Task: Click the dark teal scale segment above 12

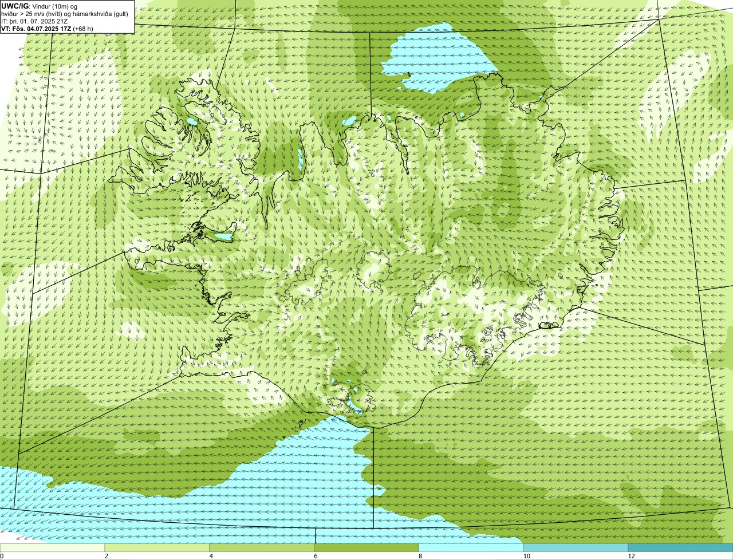Action: click(x=680, y=547)
